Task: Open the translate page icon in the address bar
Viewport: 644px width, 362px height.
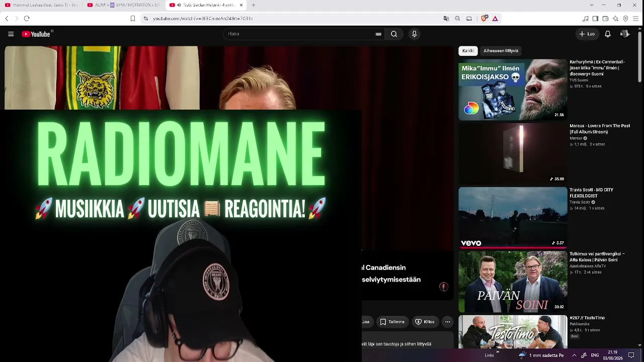Action: point(446,19)
